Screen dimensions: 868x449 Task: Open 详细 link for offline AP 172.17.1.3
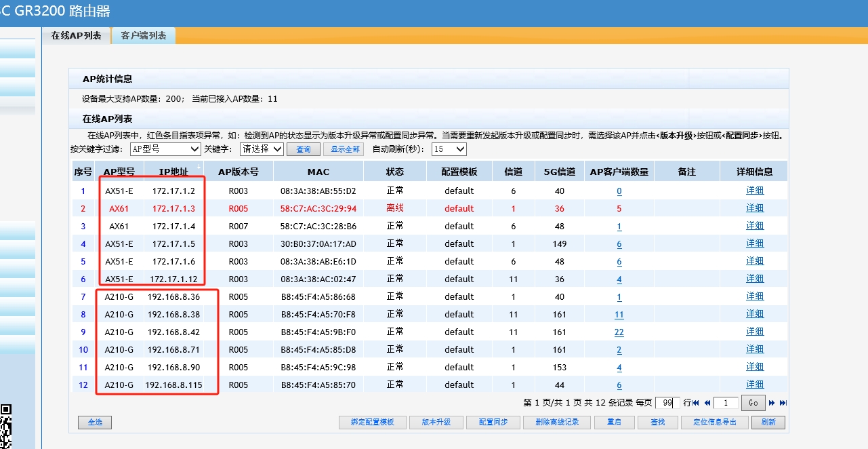click(754, 208)
